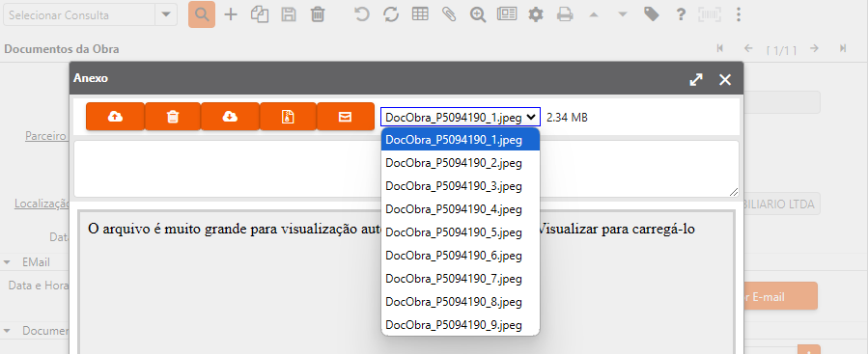Delete record using main toolbar trash icon

318,14
